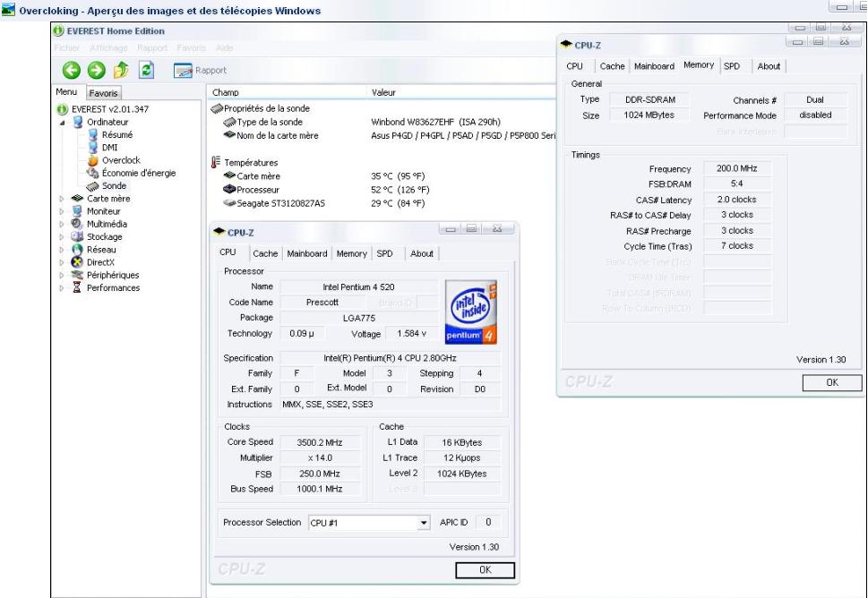Refresh the EVEREST view with the refresh icon
The image size is (868, 598).
click(146, 70)
